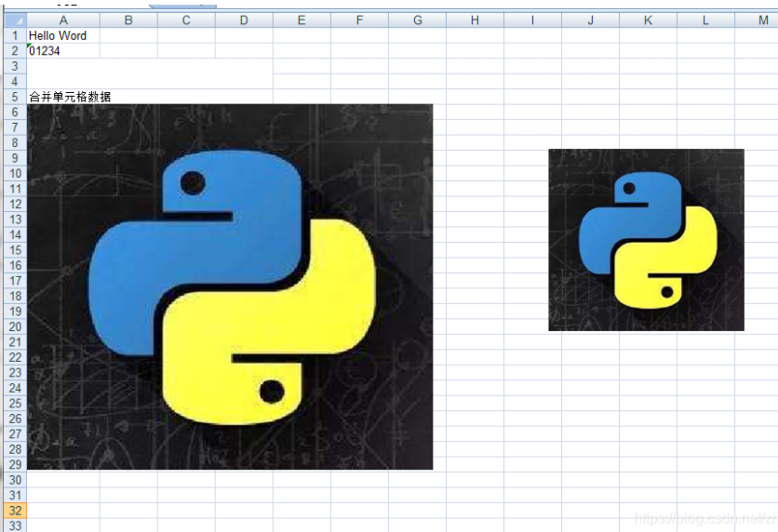Select row 27 header
This screenshot has height=532, width=778.
[x=16, y=434]
